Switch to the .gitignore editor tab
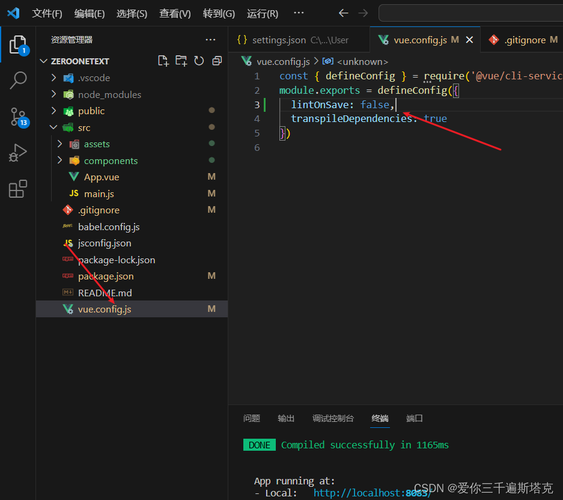This screenshot has width=563, height=500. 523,40
